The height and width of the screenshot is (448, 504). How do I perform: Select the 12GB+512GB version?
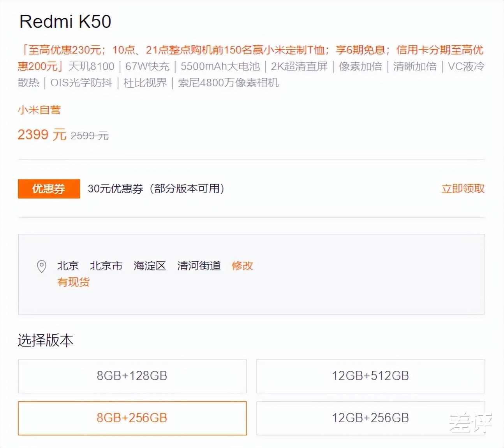pos(370,376)
